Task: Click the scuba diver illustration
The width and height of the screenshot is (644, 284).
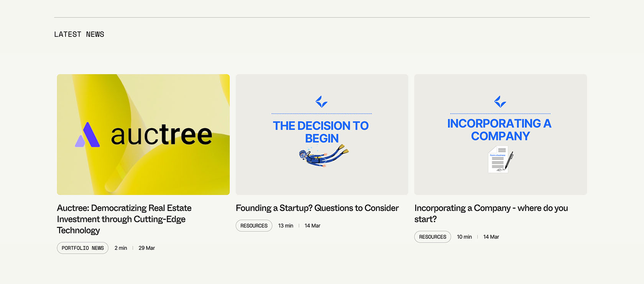Action: click(x=324, y=155)
